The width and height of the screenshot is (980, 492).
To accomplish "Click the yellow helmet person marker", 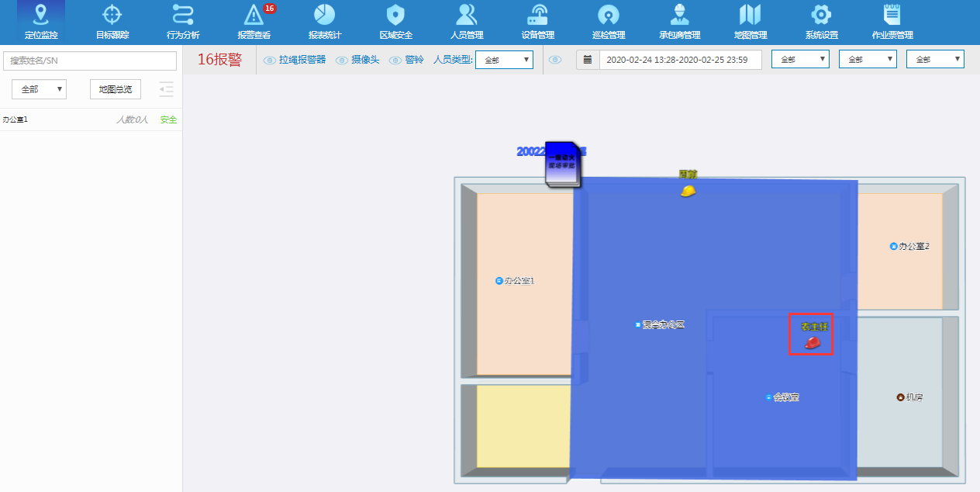I will click(x=687, y=191).
